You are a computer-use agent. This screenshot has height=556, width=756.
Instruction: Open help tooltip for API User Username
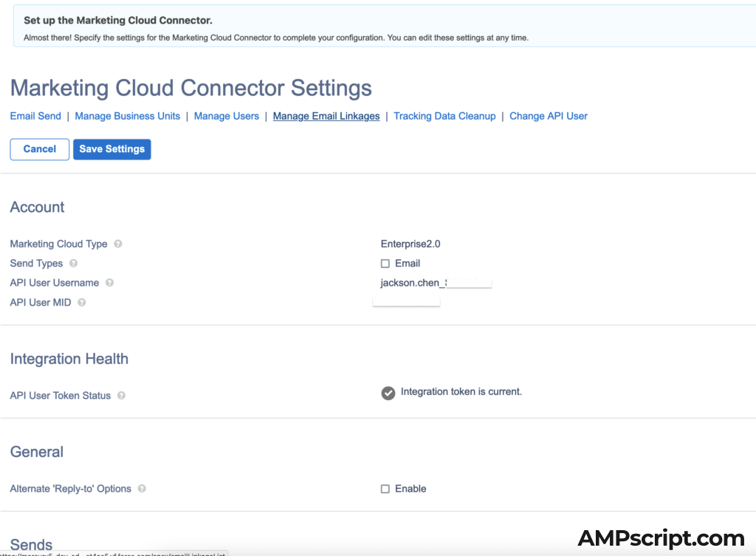[x=109, y=283]
